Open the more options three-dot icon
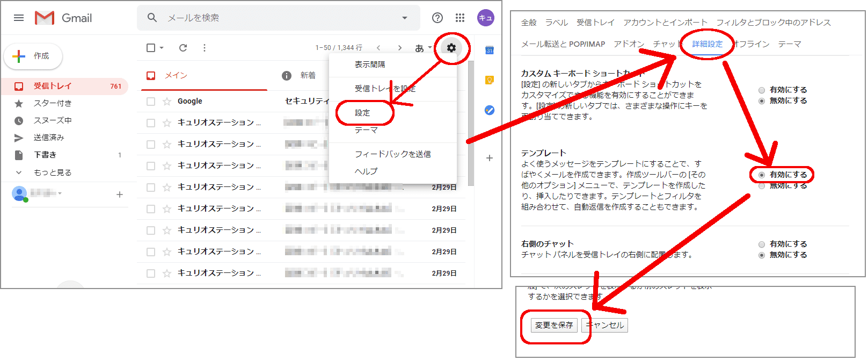 (205, 48)
